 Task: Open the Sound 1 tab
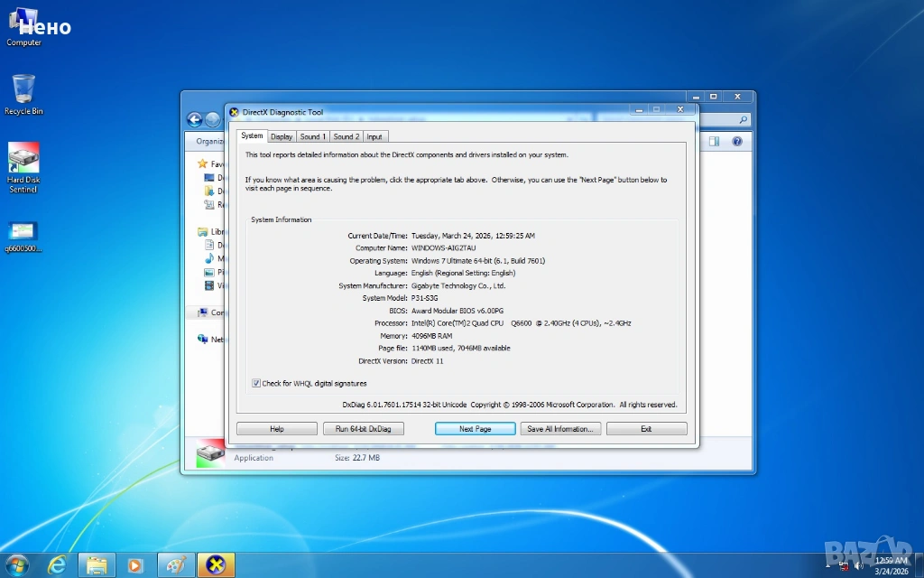pos(312,136)
